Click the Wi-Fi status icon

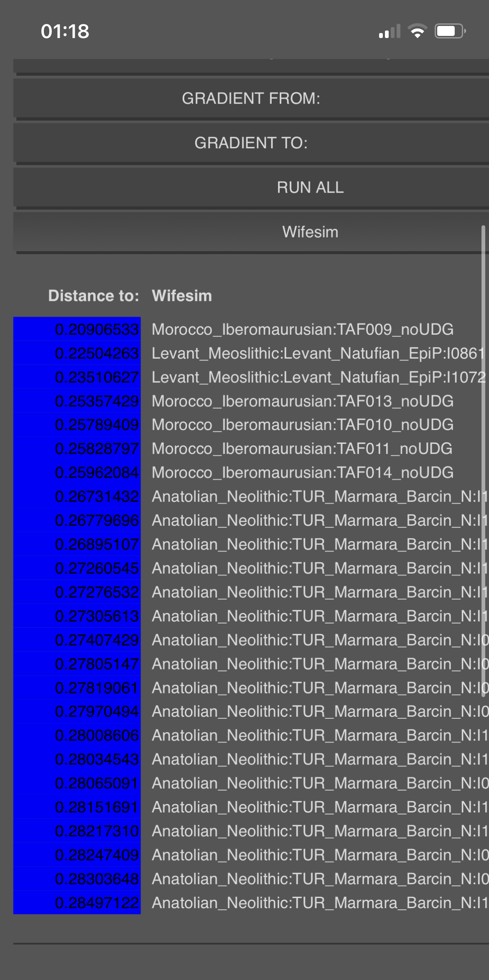417,31
